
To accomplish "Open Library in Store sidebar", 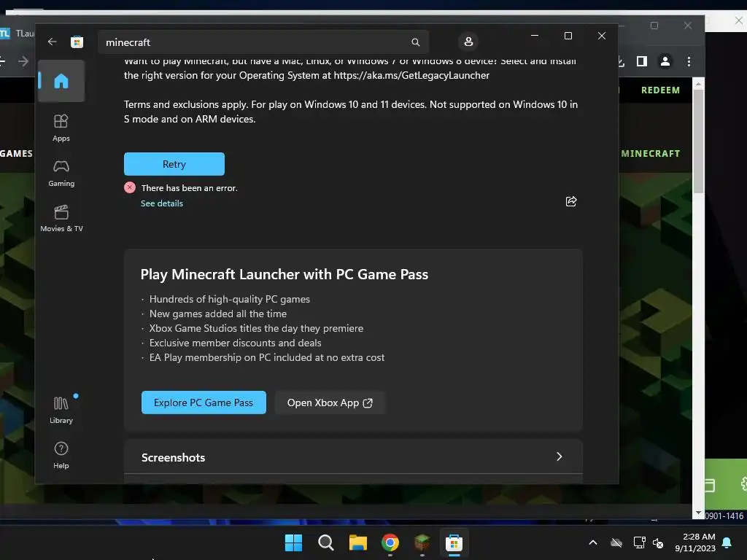I will pos(61,410).
